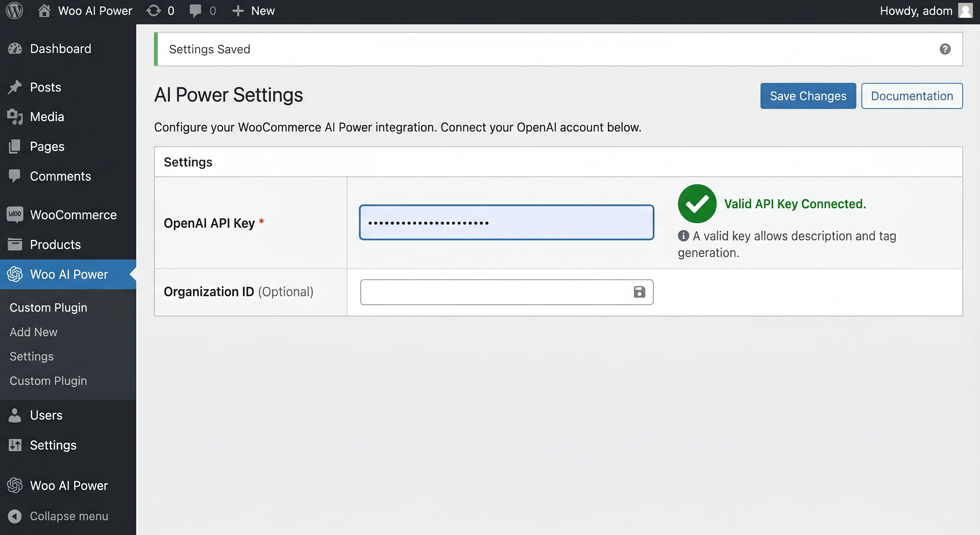980x535 pixels.
Task: Click the Posts pushpin icon
Action: tap(15, 87)
